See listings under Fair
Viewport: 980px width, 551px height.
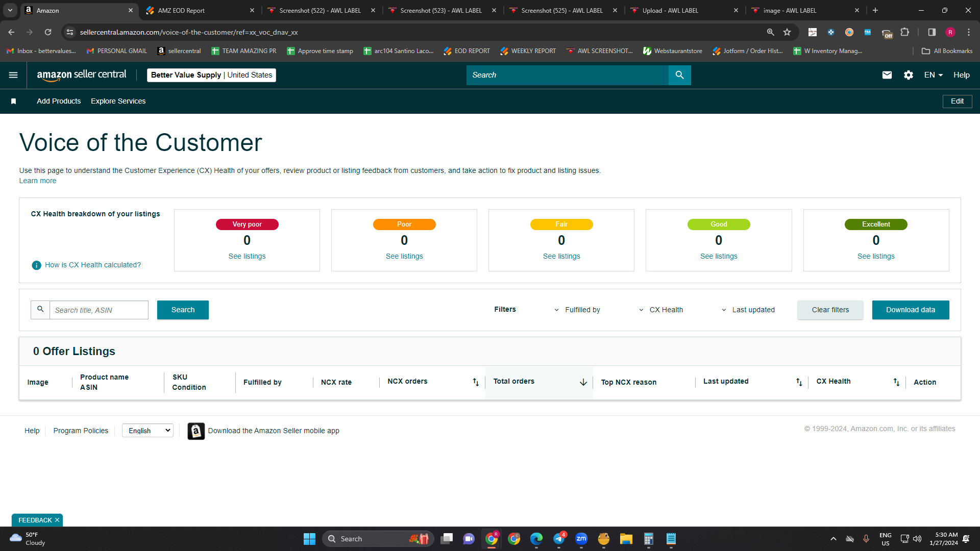coord(561,257)
